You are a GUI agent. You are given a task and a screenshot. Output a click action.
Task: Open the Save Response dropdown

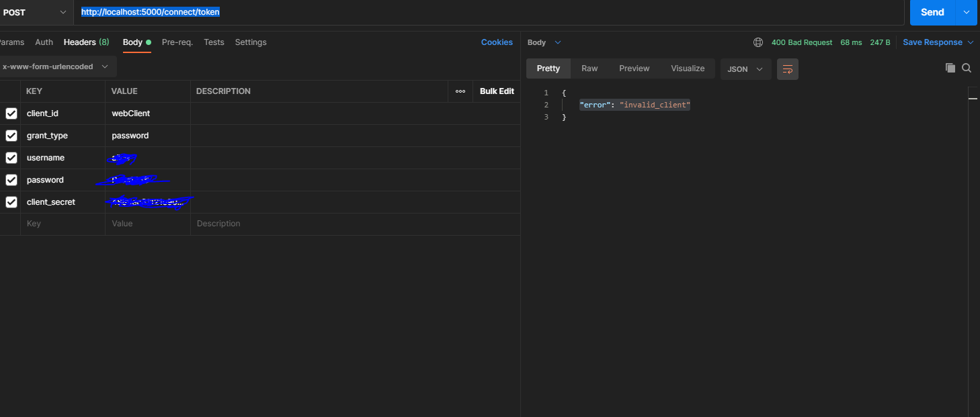point(938,42)
